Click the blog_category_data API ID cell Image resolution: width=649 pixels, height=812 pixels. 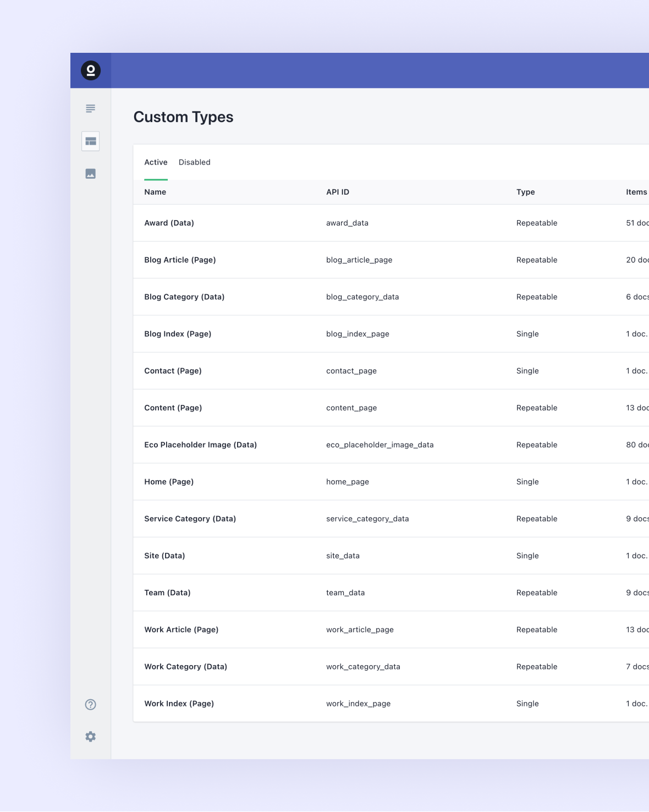(362, 297)
